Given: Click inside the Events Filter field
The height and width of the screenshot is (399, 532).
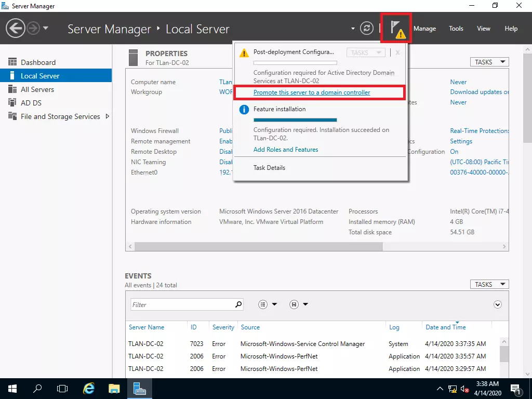Looking at the screenshot, I should pyautogui.click(x=182, y=304).
